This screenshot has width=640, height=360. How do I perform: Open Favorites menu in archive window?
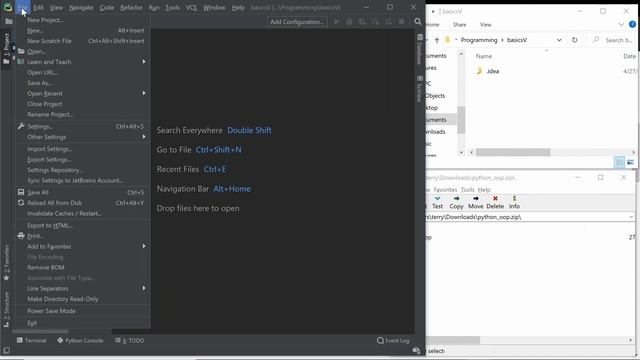point(445,190)
